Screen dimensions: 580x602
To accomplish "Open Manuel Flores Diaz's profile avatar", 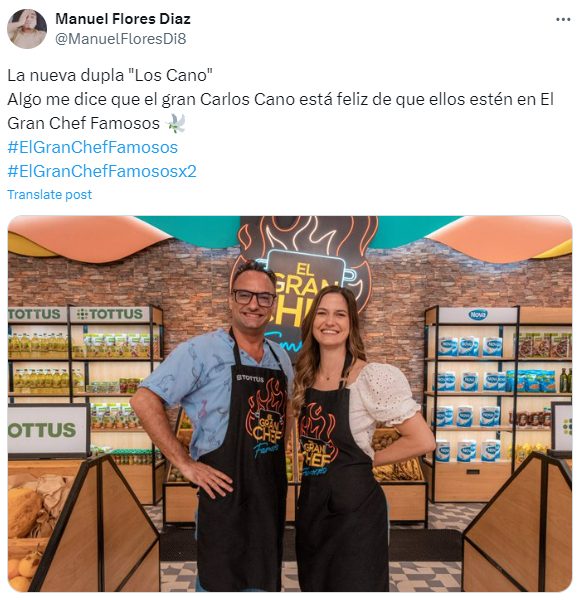I will [27, 29].
